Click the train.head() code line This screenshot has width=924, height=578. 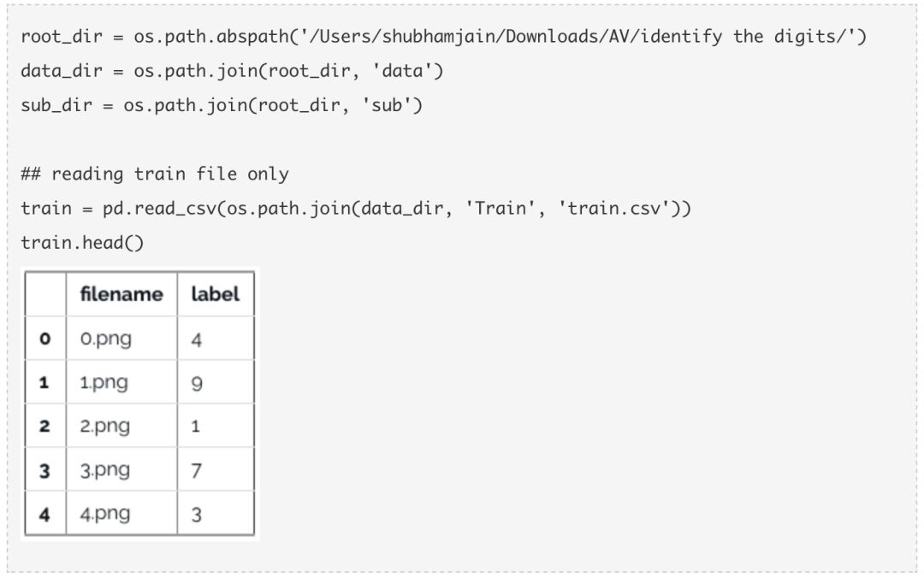82,243
